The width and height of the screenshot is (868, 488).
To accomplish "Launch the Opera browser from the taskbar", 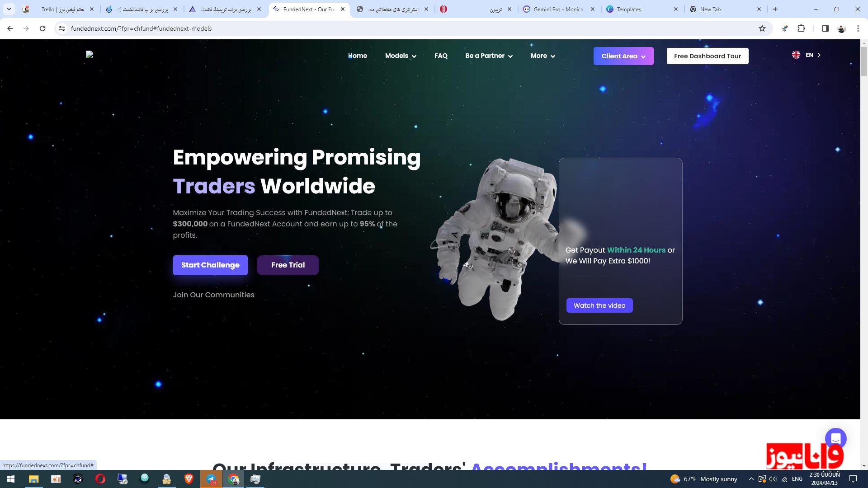I will pos(100,479).
